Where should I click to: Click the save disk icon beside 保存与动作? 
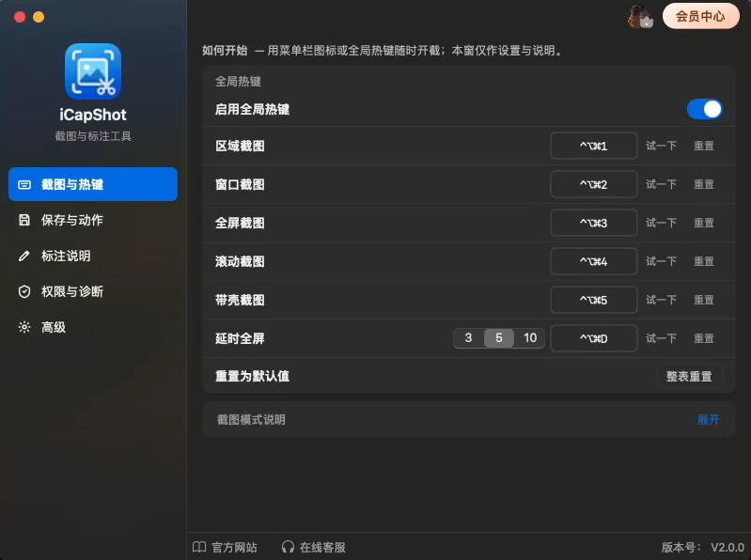tap(24, 220)
